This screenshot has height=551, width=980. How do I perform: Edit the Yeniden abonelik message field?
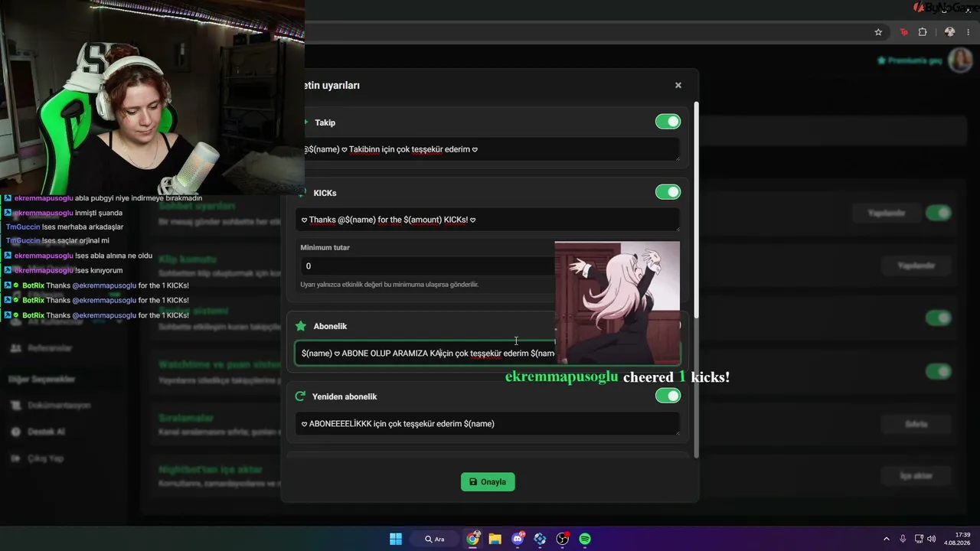point(488,424)
